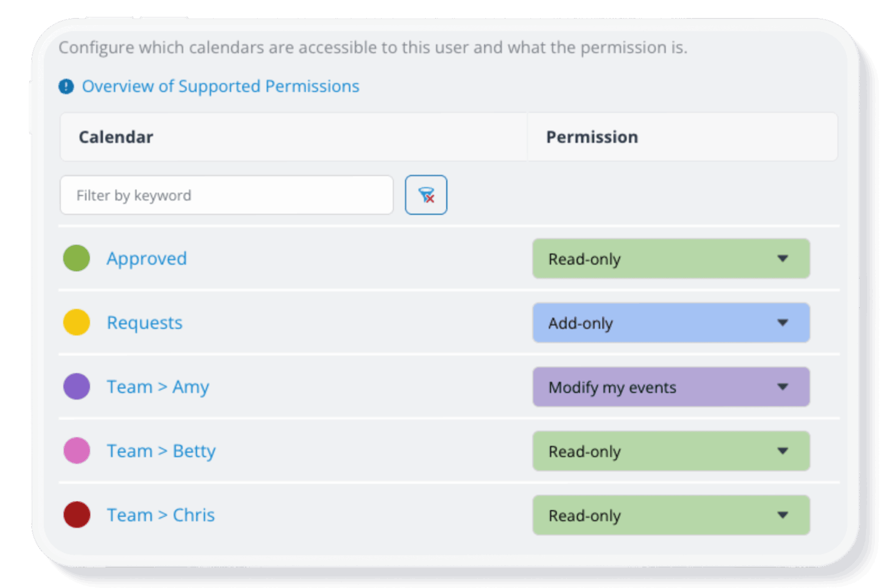This screenshot has height=588, width=884.
Task: Expand Team Chris Read-only permission dropdown
Action: click(x=671, y=515)
